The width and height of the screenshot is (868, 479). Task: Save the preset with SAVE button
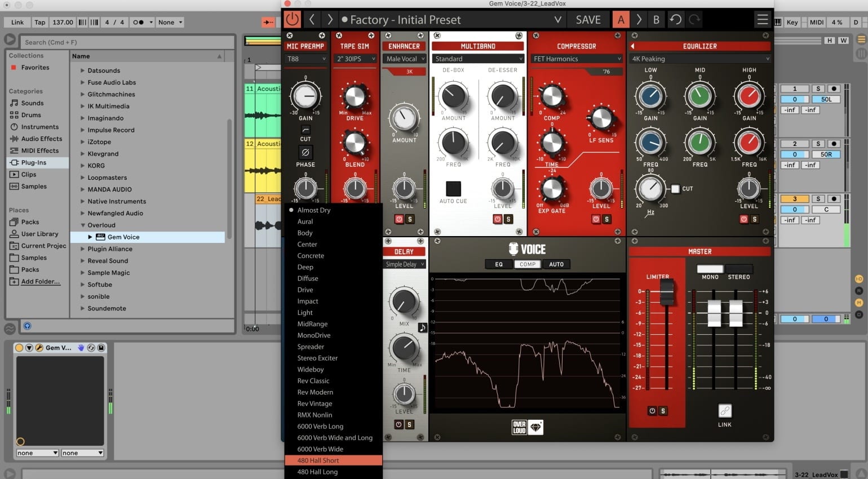tap(588, 20)
